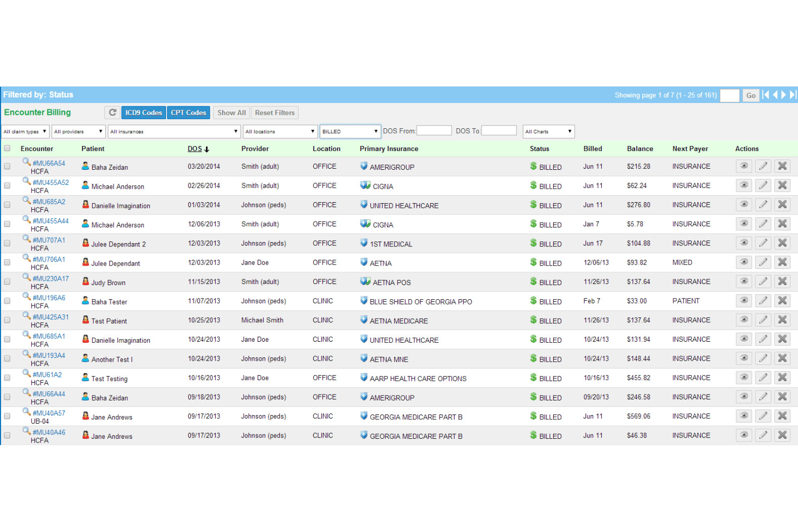Screen dimensions: 798x532
Task: Expand the All insurances dropdown
Action: [174, 132]
